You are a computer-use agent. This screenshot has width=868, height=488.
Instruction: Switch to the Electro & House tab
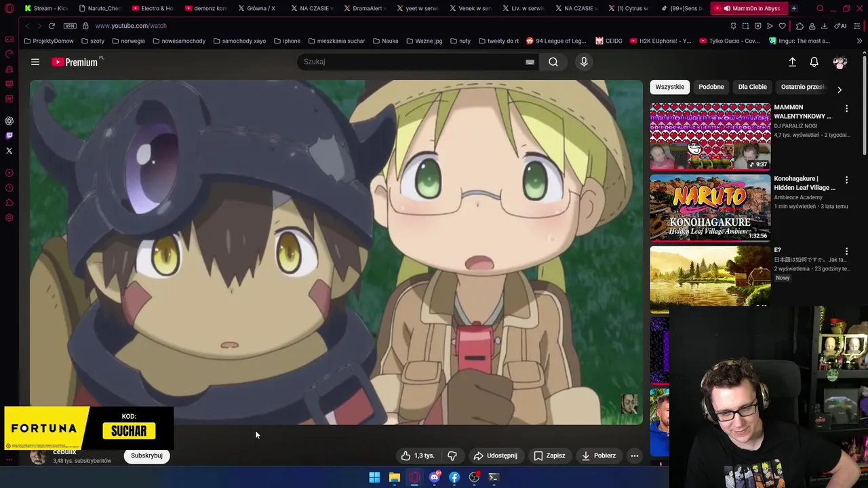point(153,8)
